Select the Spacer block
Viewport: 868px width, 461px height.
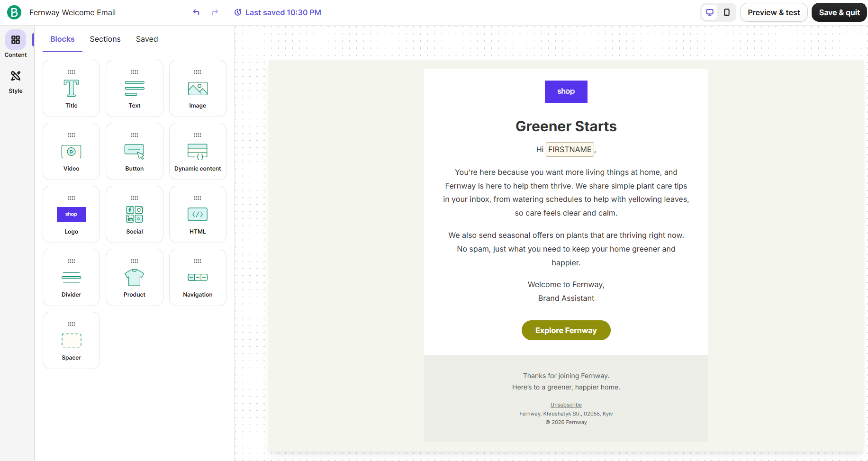point(72,341)
